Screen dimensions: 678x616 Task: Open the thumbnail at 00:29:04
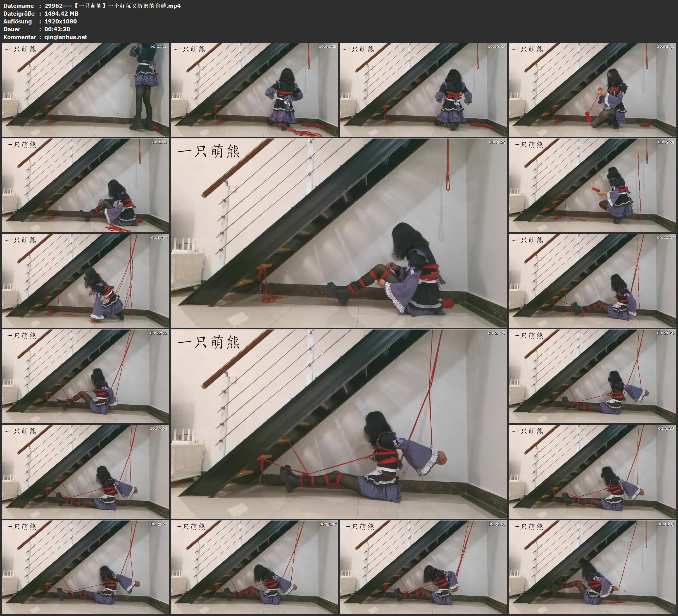pos(85,472)
